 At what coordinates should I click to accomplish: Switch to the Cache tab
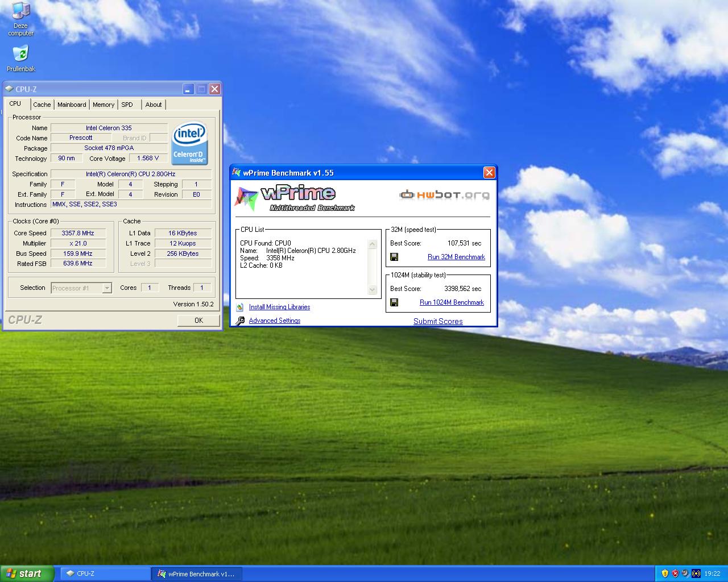[x=42, y=105]
